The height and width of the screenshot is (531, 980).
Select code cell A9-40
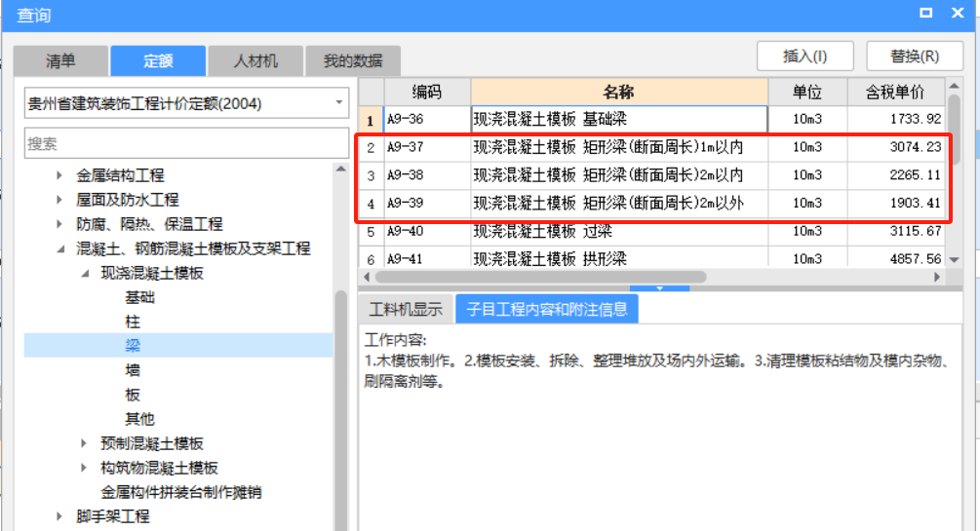tap(427, 231)
